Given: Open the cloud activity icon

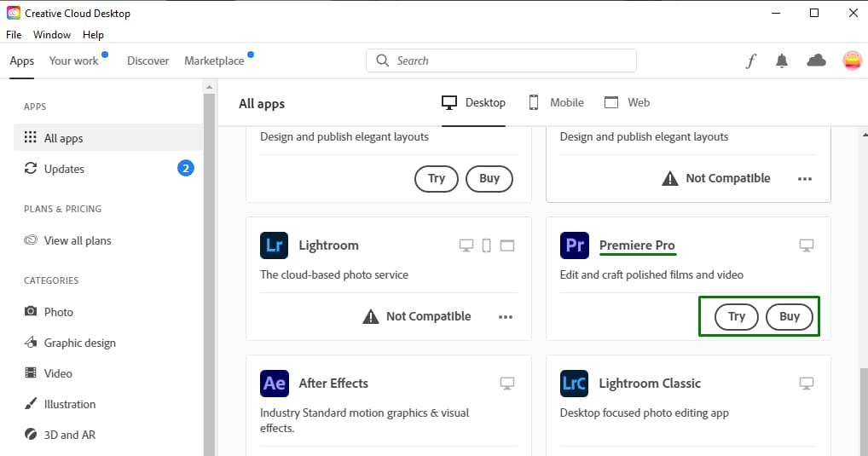Looking at the screenshot, I should tap(817, 61).
